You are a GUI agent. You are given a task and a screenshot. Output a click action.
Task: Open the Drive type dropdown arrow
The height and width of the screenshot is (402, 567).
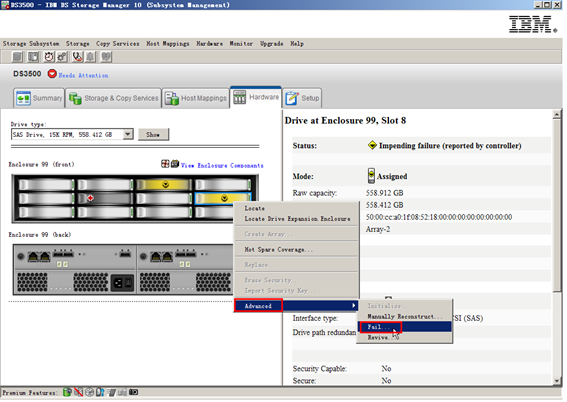pyautogui.click(x=128, y=134)
